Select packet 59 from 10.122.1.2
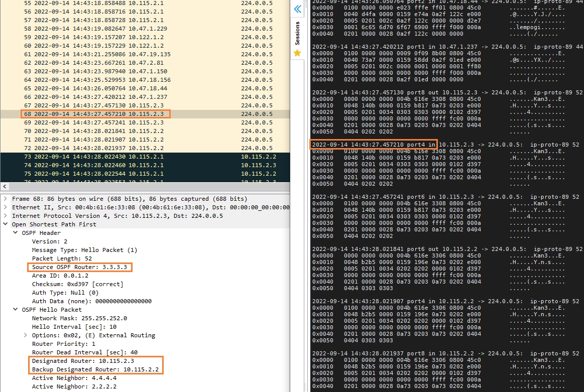Screen dimensions: 584x392 coord(145,37)
